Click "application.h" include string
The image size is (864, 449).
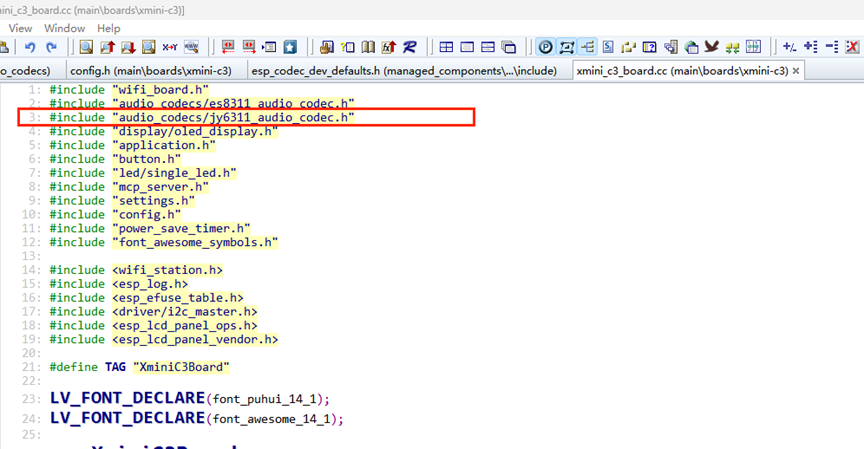(164, 145)
